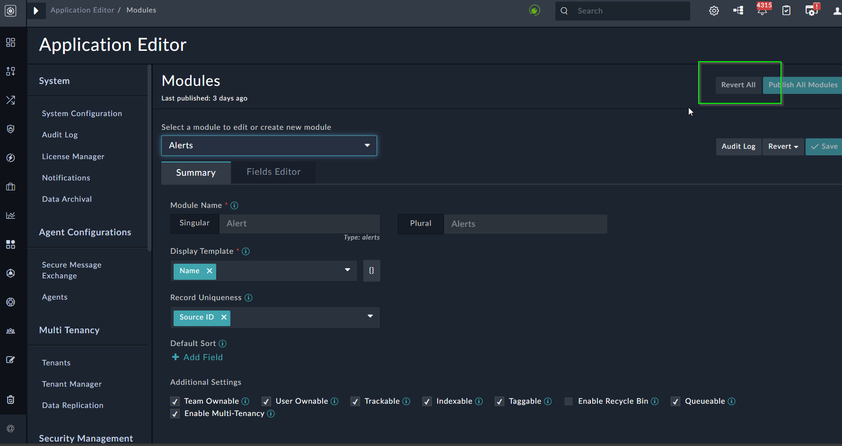Enable the Recycle Bin checkbox

569,401
